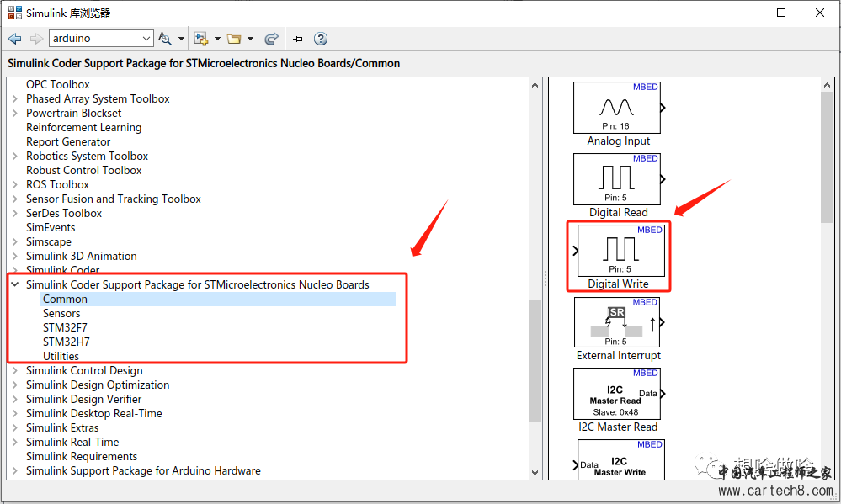Image resolution: width=841 pixels, height=504 pixels.
Task: Click the block pane scroll-up arrow
Action: (827, 85)
